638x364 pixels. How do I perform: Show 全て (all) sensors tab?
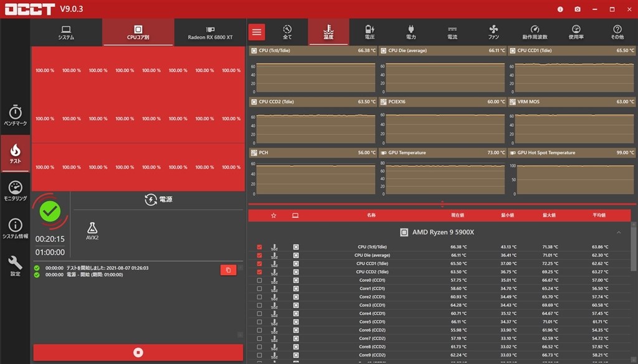coord(287,32)
